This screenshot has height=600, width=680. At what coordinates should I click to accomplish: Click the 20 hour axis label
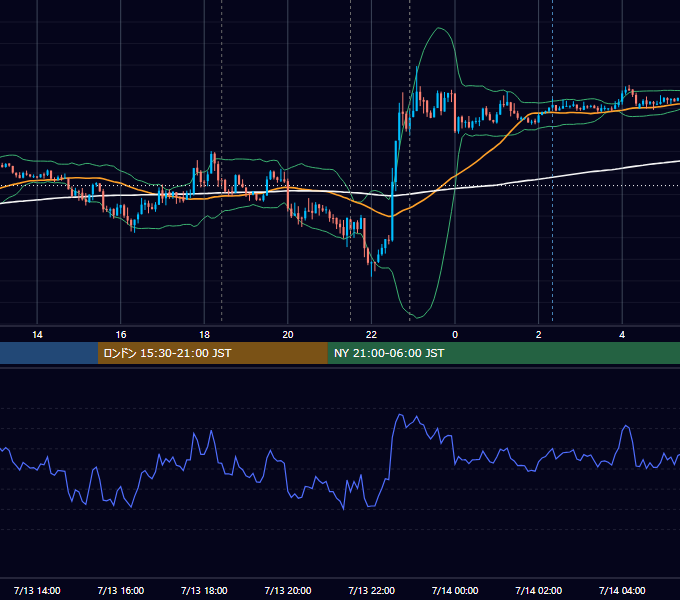(x=288, y=335)
